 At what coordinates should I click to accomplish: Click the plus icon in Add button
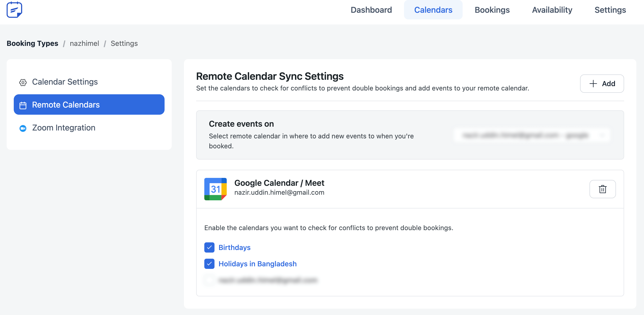[x=593, y=84]
